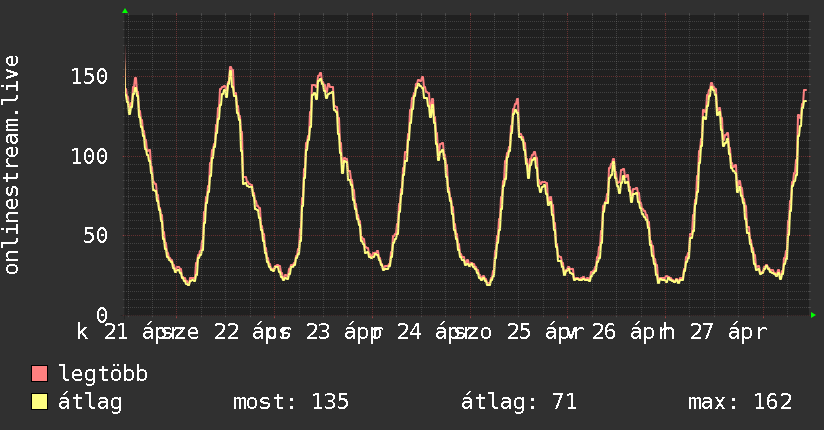Click the green arrow atop the y-axis
The height and width of the screenshot is (430, 824).
click(125, 11)
